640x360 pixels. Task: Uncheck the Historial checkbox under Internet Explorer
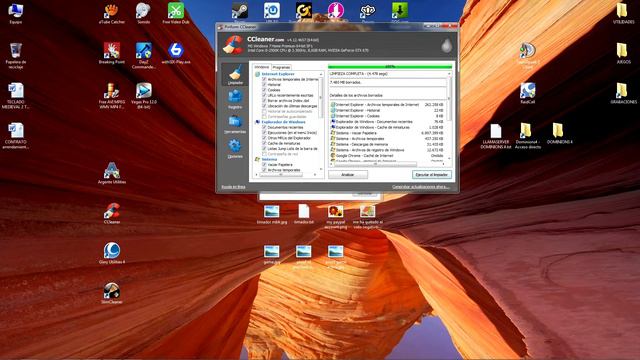(264, 84)
